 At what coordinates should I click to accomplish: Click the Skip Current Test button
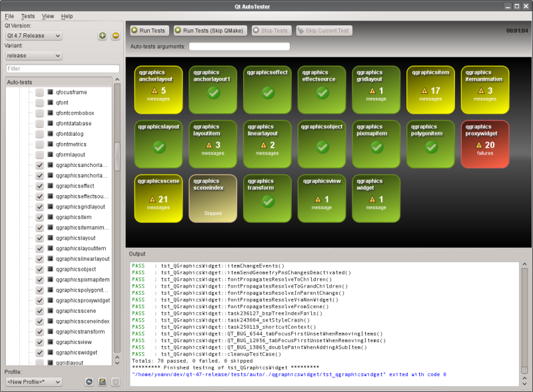[x=324, y=31]
